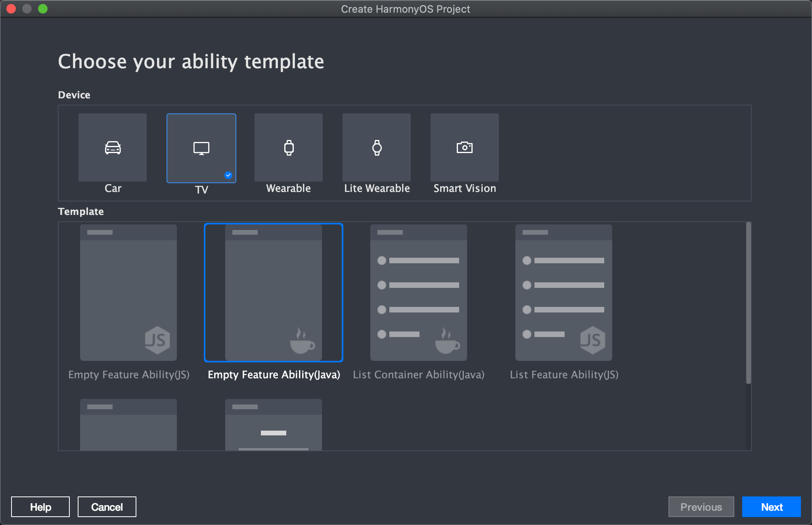Screen dimensions: 812x525
Task: Choose List Container Ability(Java) template thumbnail
Action: tap(419, 293)
